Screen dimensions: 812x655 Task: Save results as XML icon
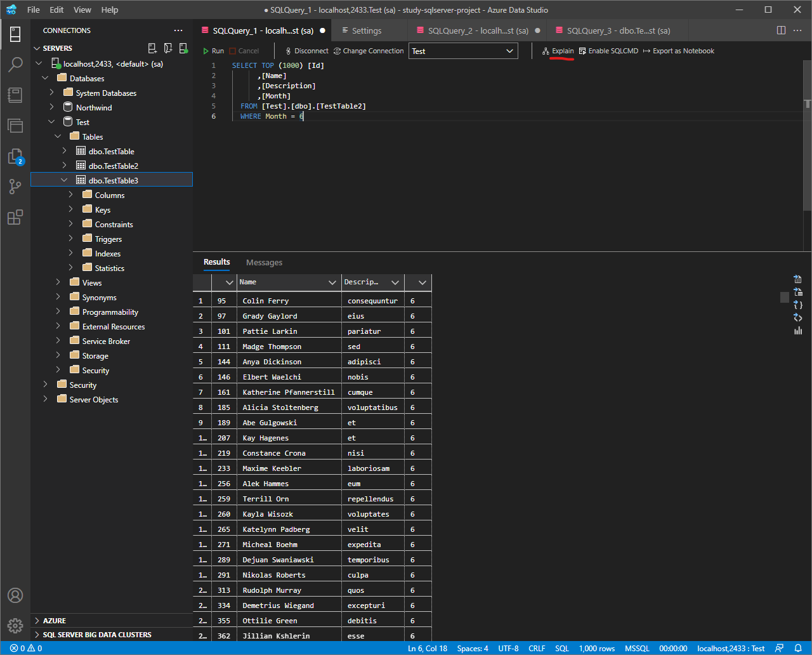pos(798,317)
